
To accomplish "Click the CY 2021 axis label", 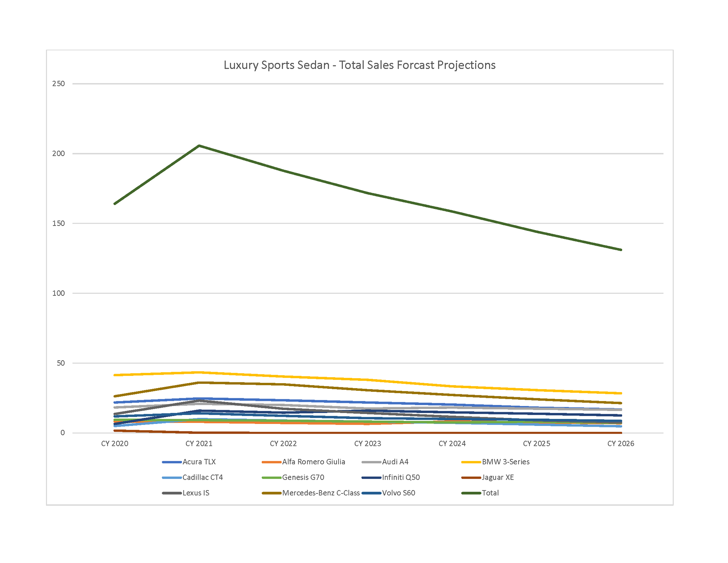I will pos(199,443).
